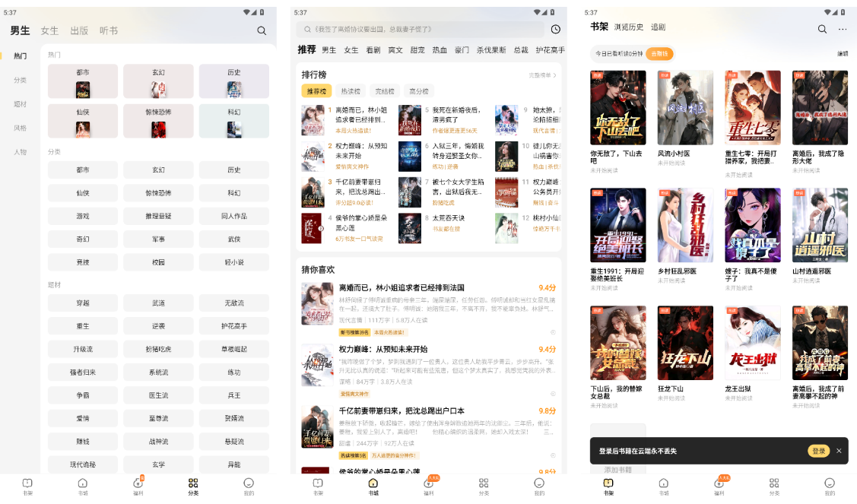This screenshot has width=857, height=504.
Task: Open search on the 分类 category page
Action: click(262, 30)
